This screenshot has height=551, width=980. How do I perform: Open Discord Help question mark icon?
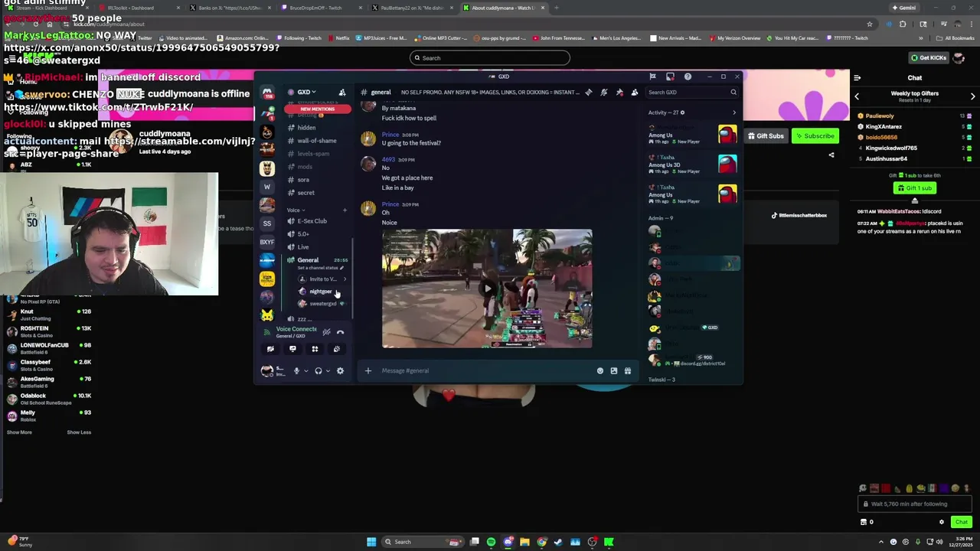click(688, 77)
